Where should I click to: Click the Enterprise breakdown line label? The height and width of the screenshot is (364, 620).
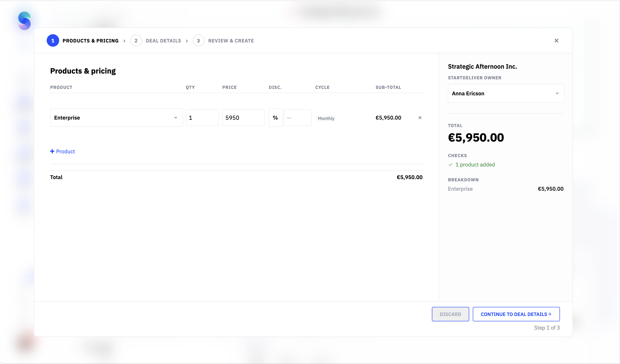tap(460, 189)
